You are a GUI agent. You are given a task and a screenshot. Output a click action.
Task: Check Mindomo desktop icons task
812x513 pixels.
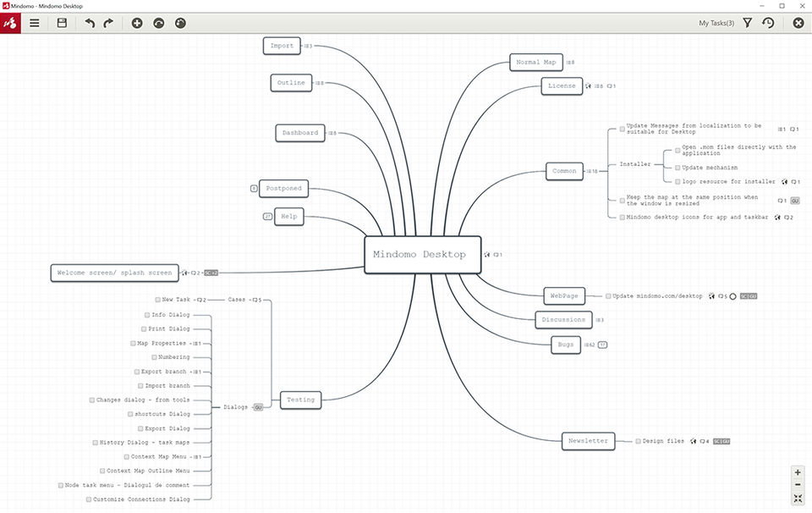click(622, 218)
